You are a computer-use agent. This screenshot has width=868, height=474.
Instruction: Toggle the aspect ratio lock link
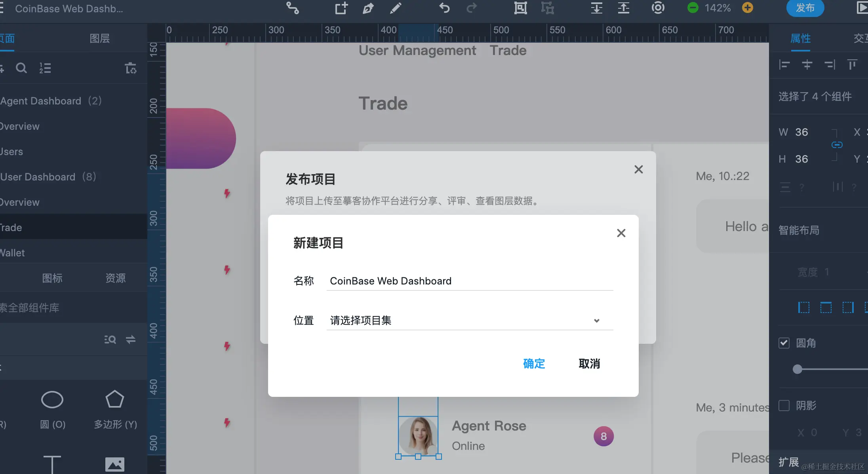(x=837, y=145)
